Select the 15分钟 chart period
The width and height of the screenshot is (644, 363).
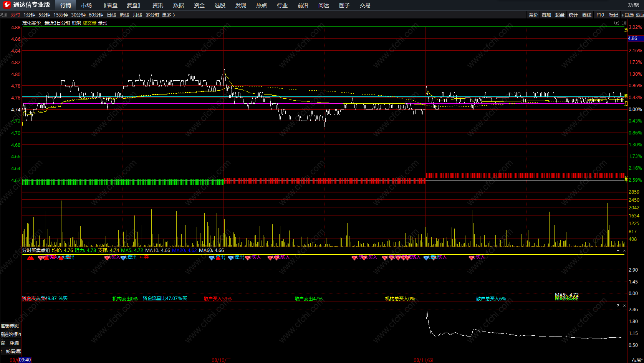tap(61, 15)
